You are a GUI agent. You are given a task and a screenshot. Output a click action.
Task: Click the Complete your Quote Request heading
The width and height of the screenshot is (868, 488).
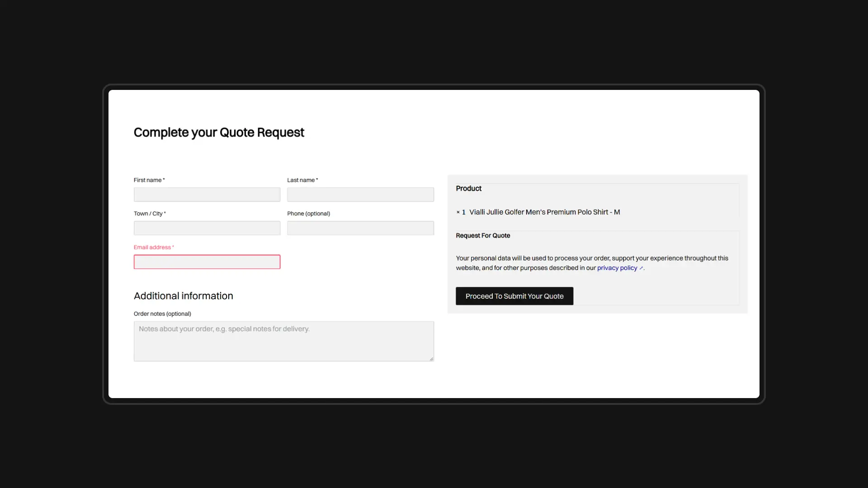point(219,132)
